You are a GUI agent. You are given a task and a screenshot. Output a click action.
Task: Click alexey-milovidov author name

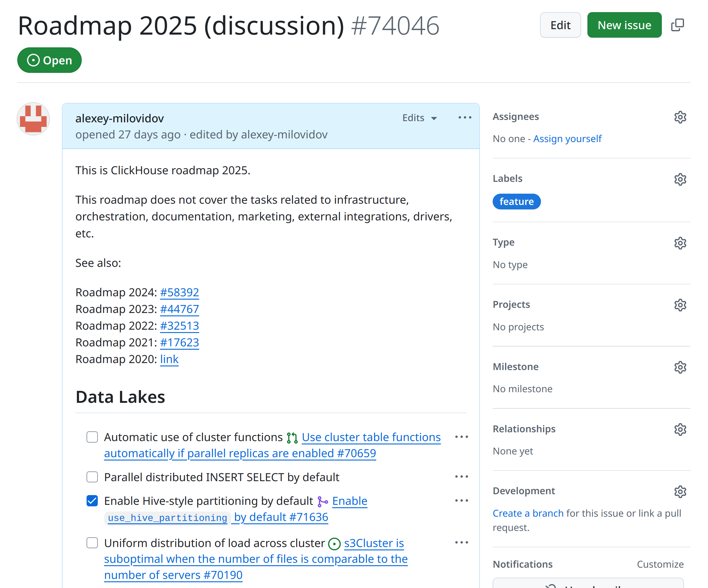120,118
